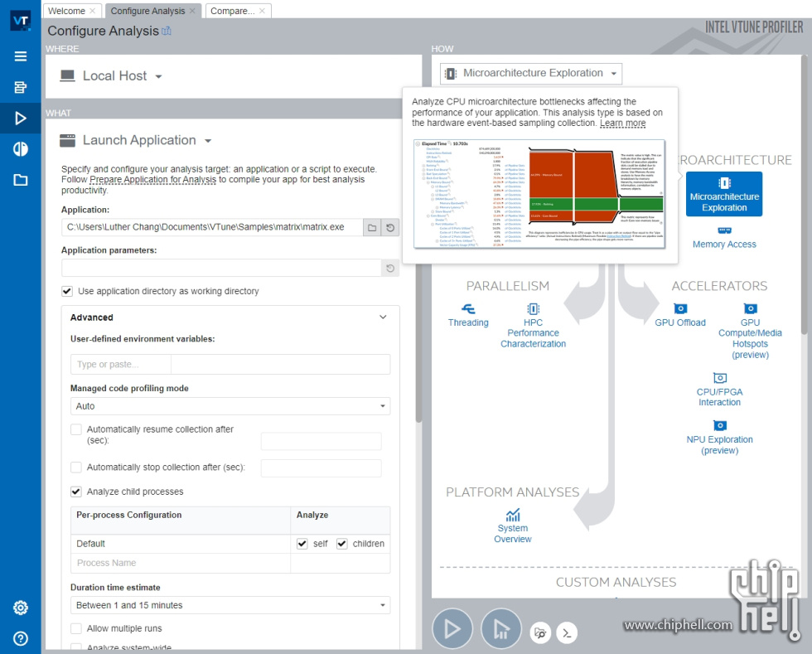Click the Learn more link
This screenshot has width=812, height=654.
[623, 124]
